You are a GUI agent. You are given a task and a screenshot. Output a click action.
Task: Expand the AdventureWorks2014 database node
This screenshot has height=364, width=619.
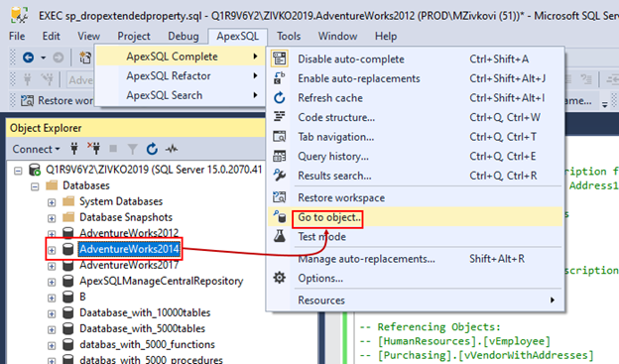tap(52, 250)
